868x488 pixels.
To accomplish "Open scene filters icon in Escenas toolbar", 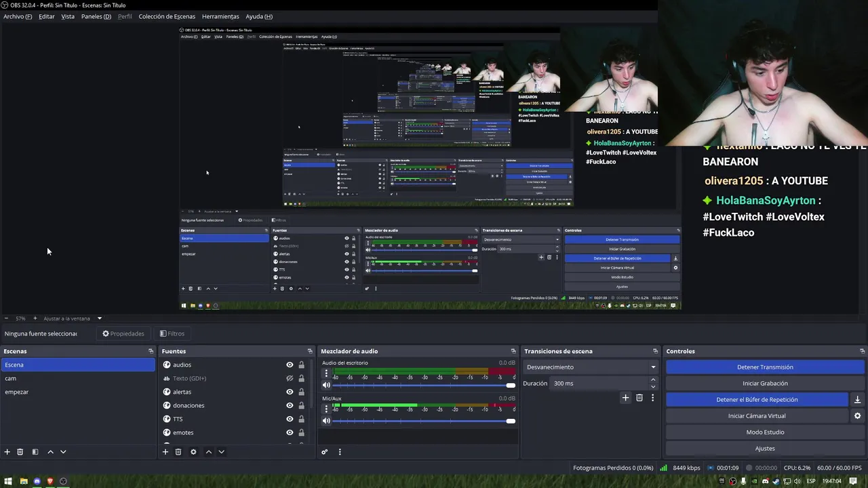I will coord(35,452).
